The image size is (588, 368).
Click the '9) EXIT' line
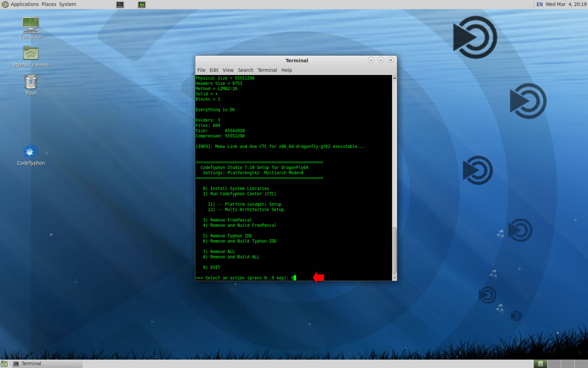(211, 267)
